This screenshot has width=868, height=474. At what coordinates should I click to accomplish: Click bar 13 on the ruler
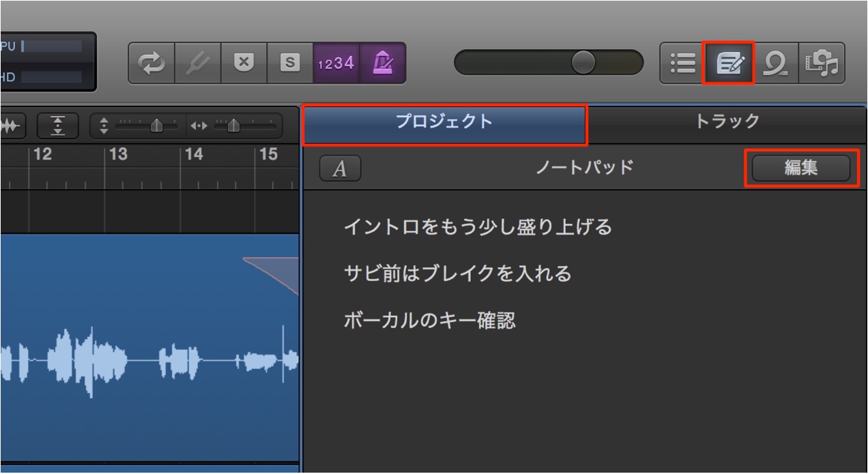pyautogui.click(x=118, y=154)
